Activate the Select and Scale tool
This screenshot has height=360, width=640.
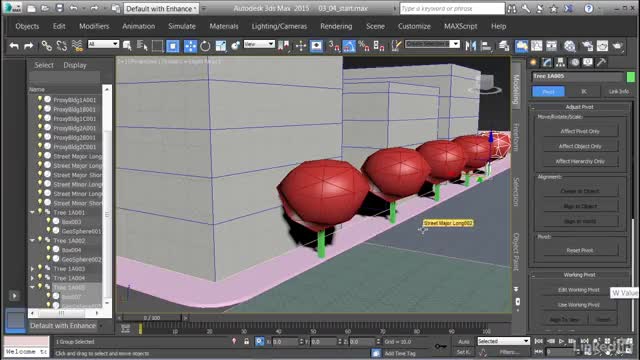point(220,46)
